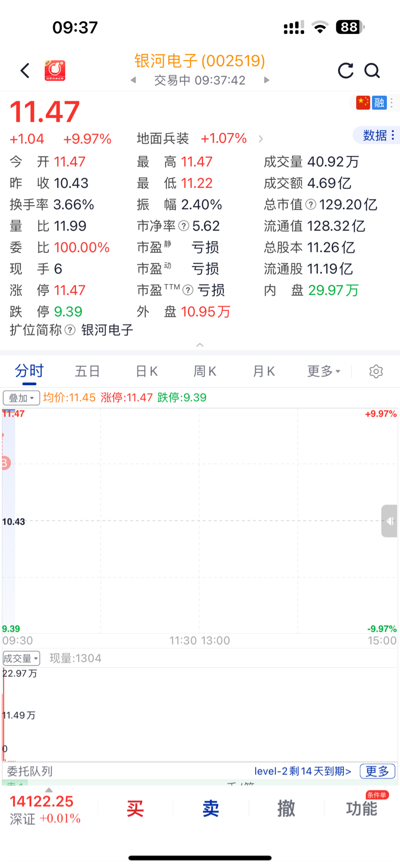The height and width of the screenshot is (868, 400).
Task: Tap the 总市值 129.20亿 value
Action: point(348,204)
